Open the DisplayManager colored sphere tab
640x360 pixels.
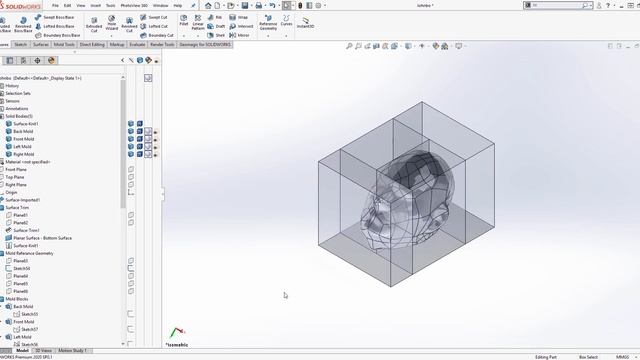point(51,60)
